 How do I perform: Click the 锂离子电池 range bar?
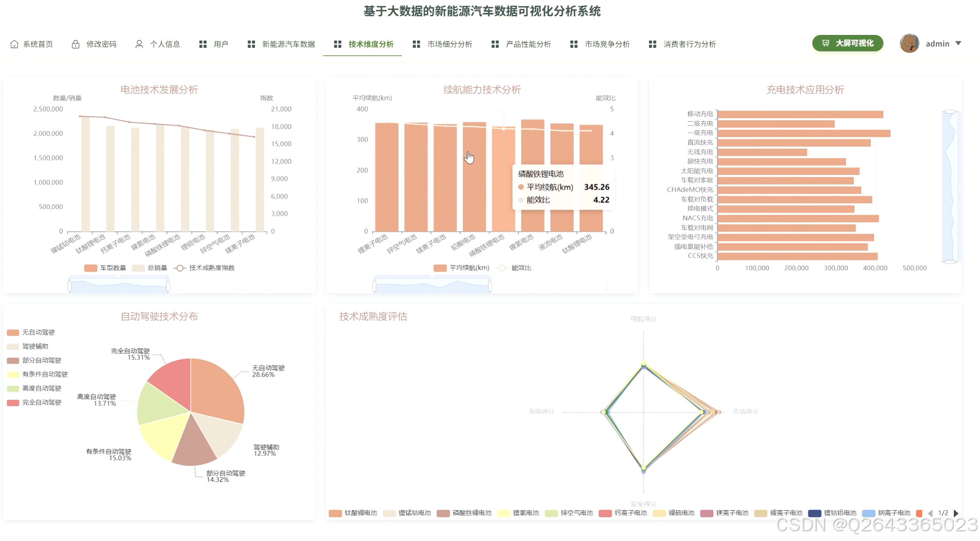[387, 177]
